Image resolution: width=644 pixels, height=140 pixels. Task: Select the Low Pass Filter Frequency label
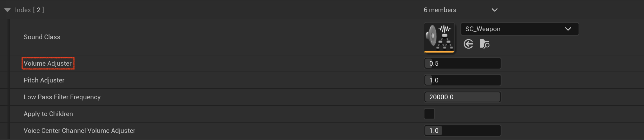tap(62, 97)
